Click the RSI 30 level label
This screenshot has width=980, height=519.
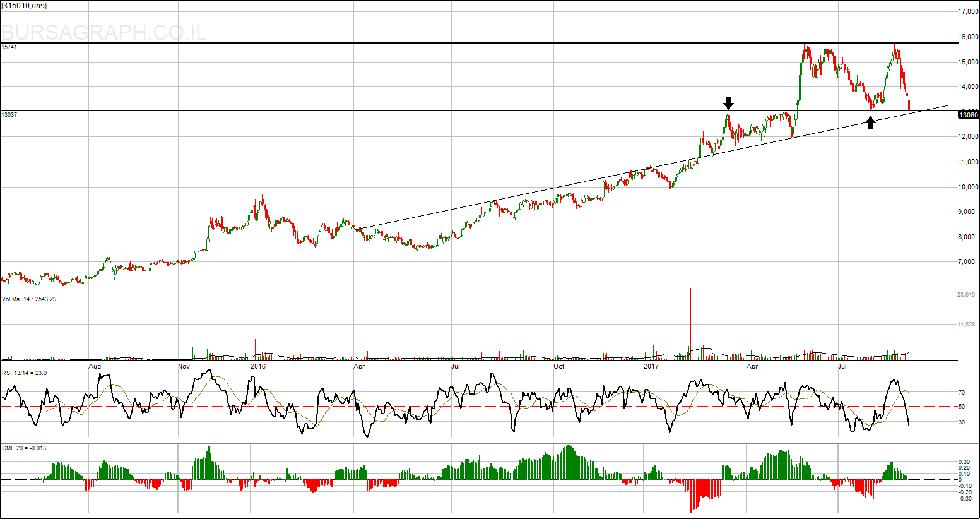[962, 422]
